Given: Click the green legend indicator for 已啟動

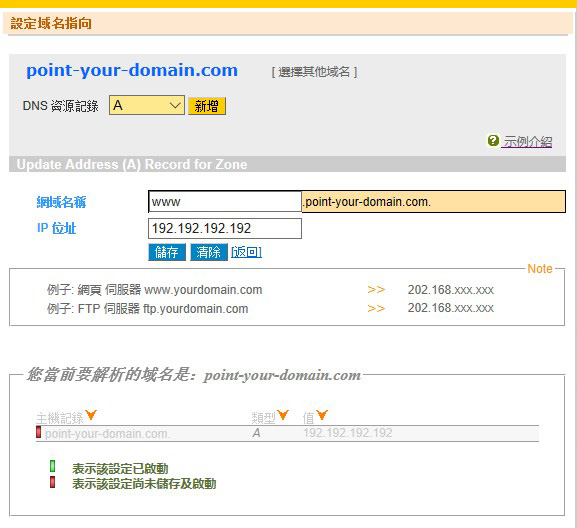Looking at the screenshot, I should click(53, 466).
